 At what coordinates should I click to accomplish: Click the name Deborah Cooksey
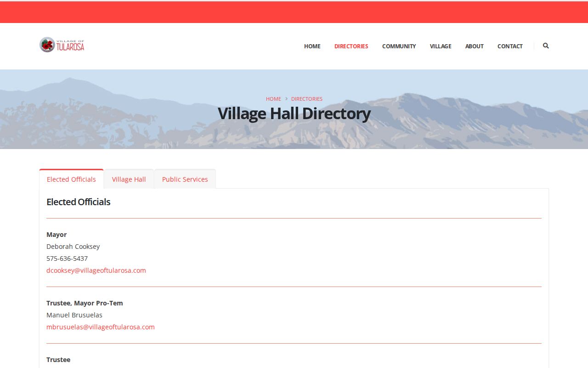point(73,247)
